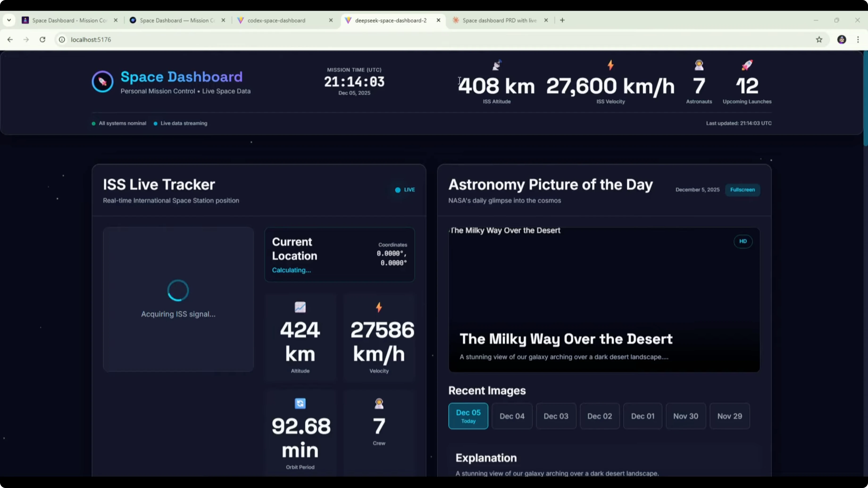Click the rocket icon above Upcoming Launches
The width and height of the screenshot is (868, 488).
tap(747, 65)
